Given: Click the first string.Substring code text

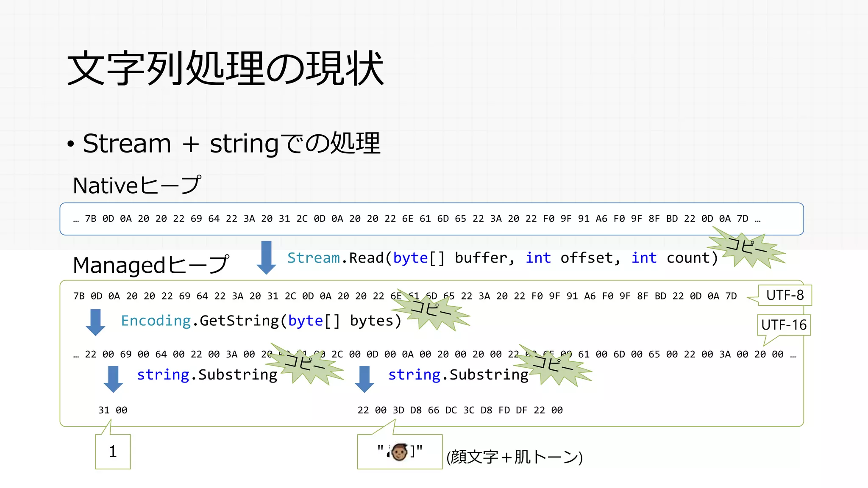Looking at the screenshot, I should (x=207, y=375).
